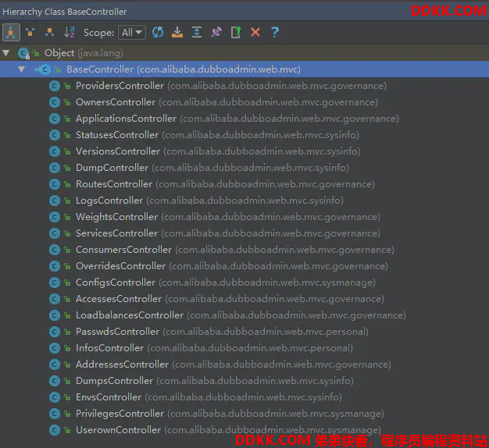Select BaseController in the hierarchy tree
The height and width of the screenshot is (448, 489).
point(244,69)
